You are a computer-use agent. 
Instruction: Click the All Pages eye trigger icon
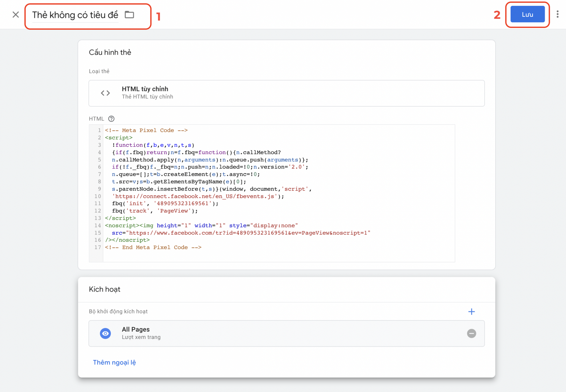[x=105, y=333]
